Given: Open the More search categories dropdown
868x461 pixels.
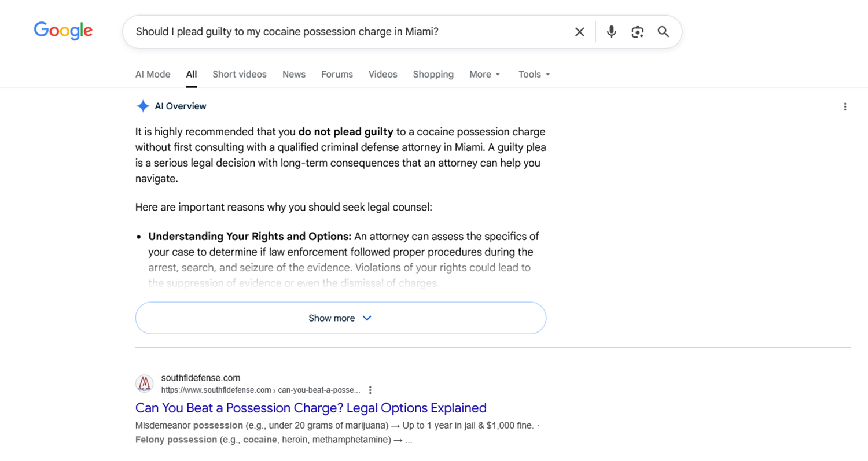Looking at the screenshot, I should (x=484, y=74).
